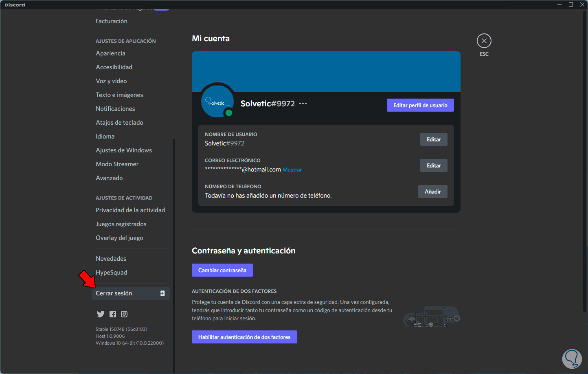Click the Ajustes de aplicación sidebar header
This screenshot has height=374, width=588.
click(x=126, y=41)
